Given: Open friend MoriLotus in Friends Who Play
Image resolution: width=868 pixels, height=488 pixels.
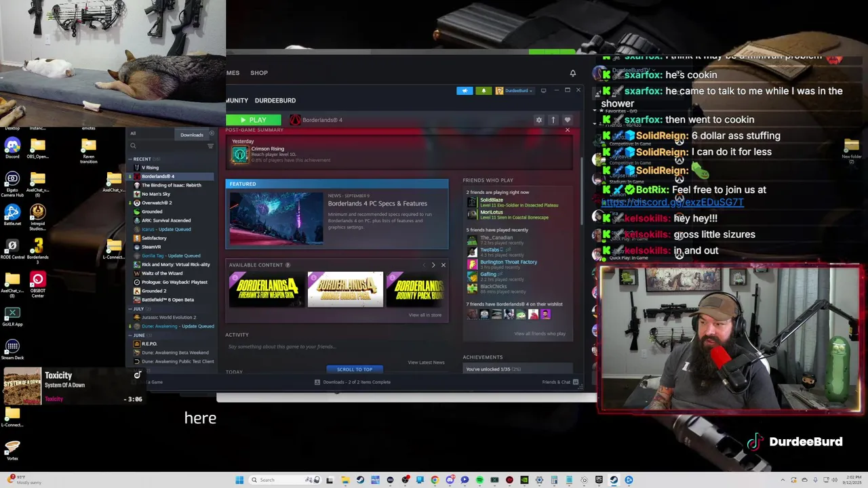Looking at the screenshot, I should pyautogui.click(x=512, y=214).
